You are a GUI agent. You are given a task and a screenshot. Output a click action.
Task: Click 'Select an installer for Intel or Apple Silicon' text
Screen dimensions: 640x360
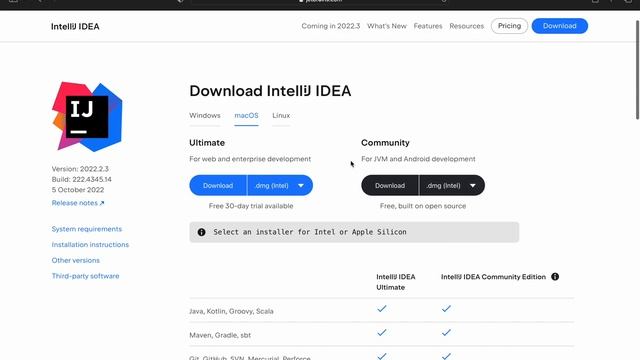tap(310, 232)
